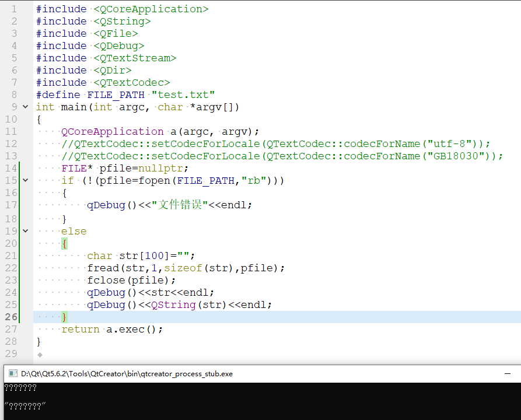Click on the <QTextCodec> include
The image size is (521, 420).
[132, 82]
